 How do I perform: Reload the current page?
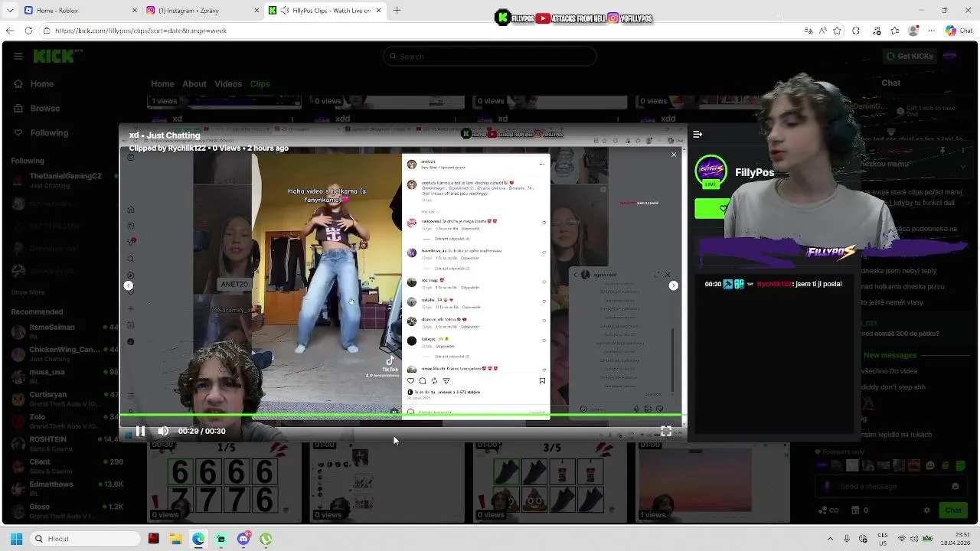pos(28,31)
